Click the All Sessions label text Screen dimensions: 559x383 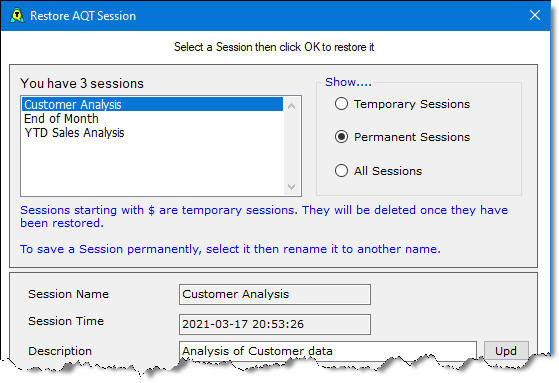pyautogui.click(x=388, y=171)
